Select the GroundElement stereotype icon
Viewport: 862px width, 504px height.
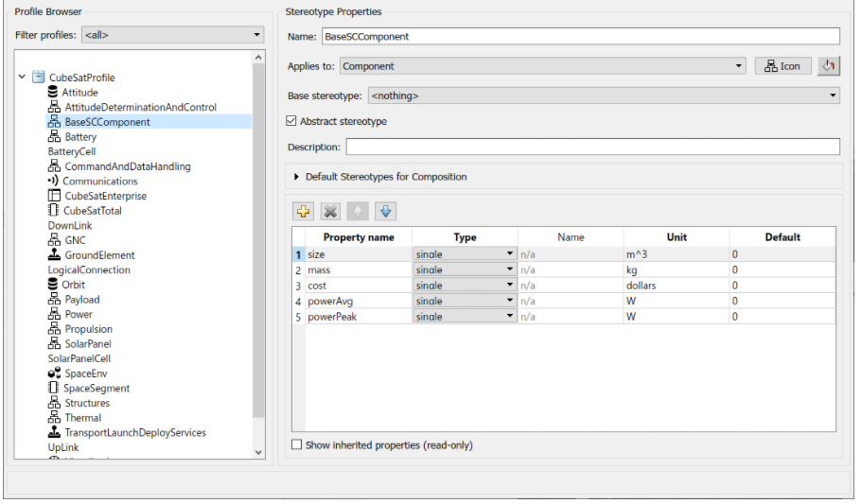tap(54, 255)
